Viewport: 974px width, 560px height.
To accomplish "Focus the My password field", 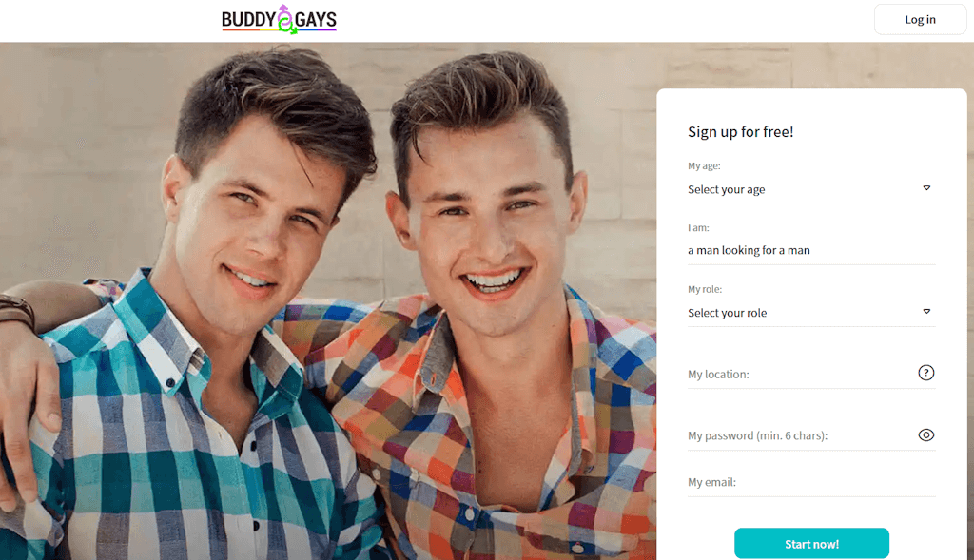I will point(801,435).
